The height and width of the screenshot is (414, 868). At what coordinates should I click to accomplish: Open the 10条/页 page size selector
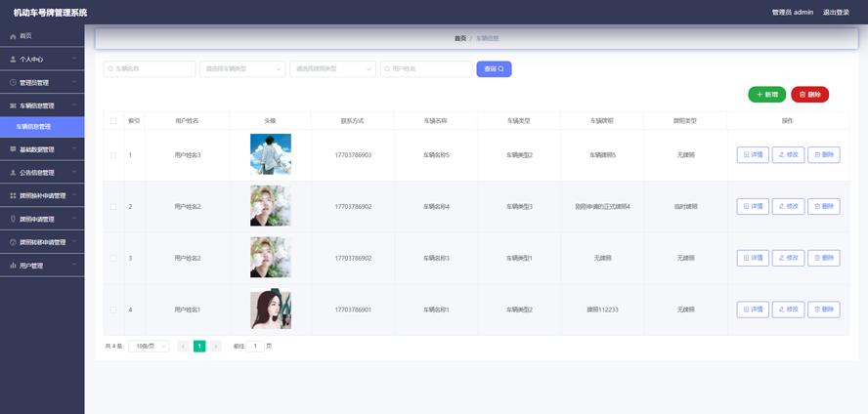[x=149, y=347]
